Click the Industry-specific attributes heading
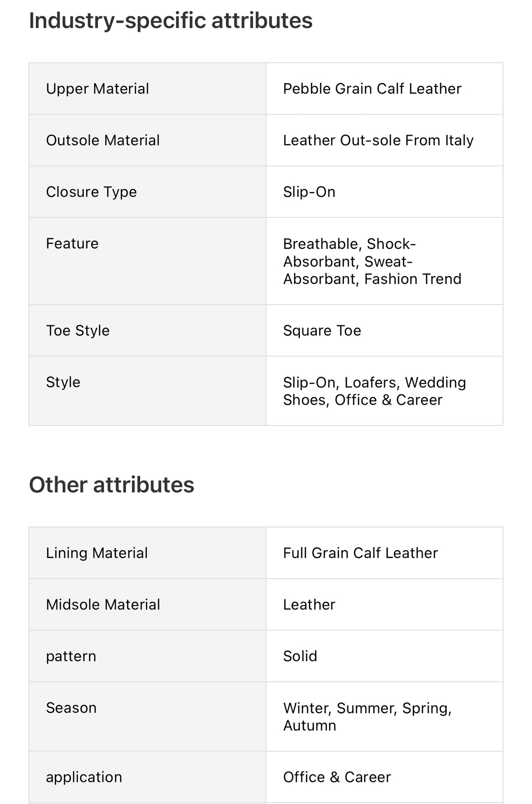The width and height of the screenshot is (532, 804). tap(170, 21)
